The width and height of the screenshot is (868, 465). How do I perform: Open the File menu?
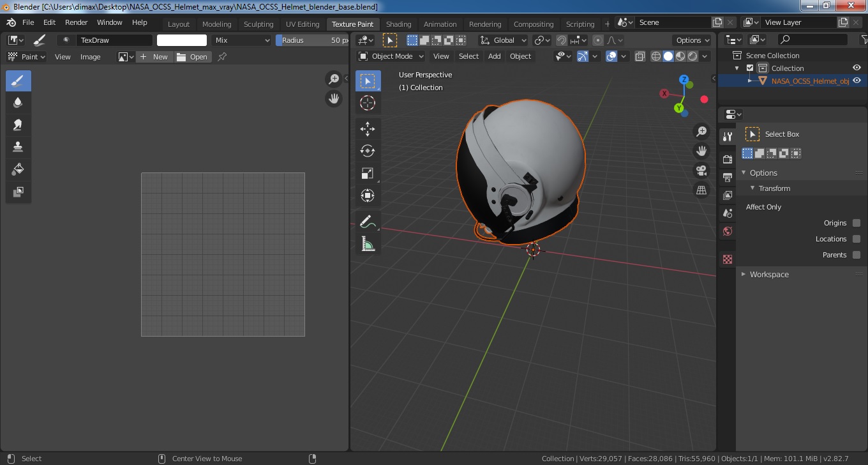tap(28, 22)
